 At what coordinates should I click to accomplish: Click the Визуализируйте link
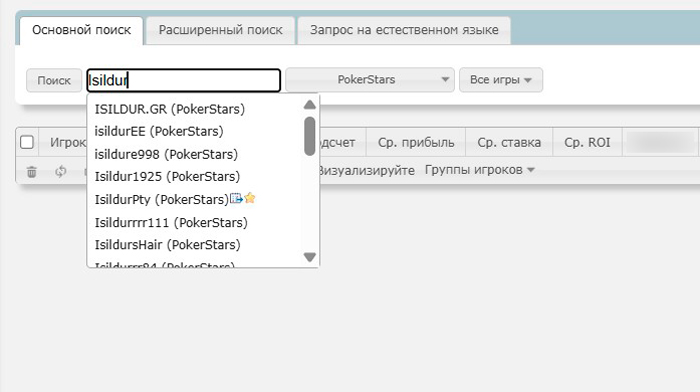tap(367, 171)
